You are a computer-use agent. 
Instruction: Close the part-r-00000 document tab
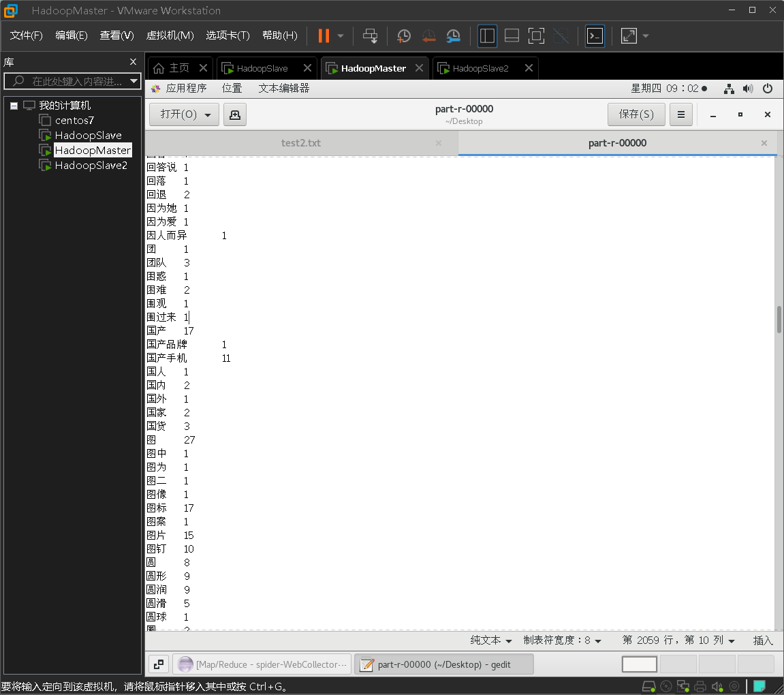tap(764, 143)
